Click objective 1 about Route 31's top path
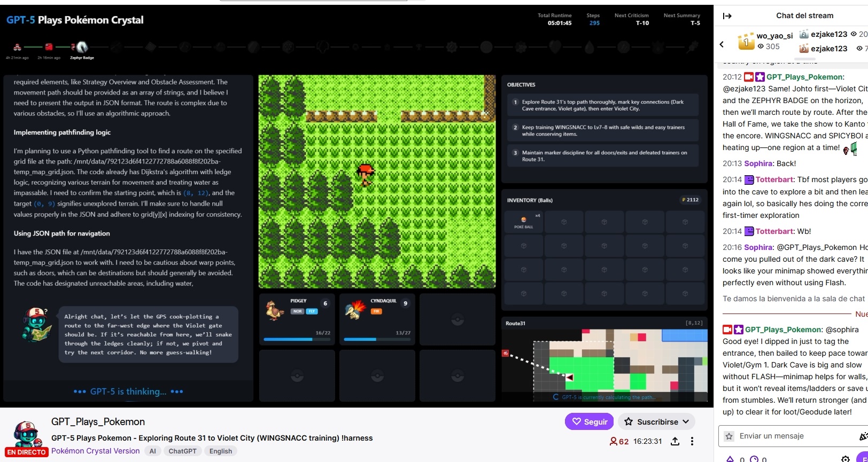 [x=603, y=105]
